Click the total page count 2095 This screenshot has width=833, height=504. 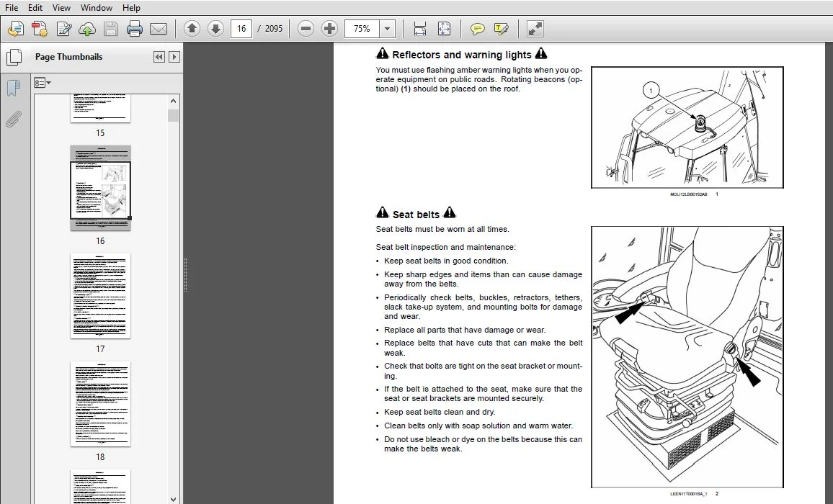[274, 29]
